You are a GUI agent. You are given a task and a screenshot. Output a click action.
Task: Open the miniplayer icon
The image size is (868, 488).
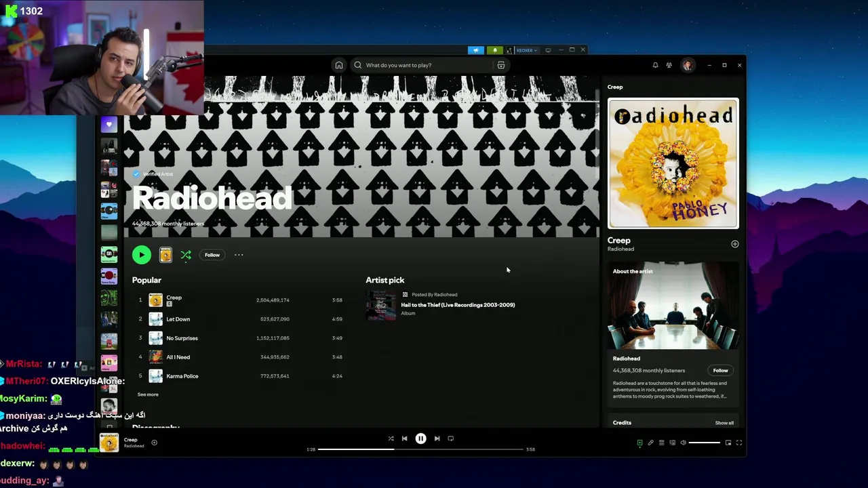[x=728, y=443]
